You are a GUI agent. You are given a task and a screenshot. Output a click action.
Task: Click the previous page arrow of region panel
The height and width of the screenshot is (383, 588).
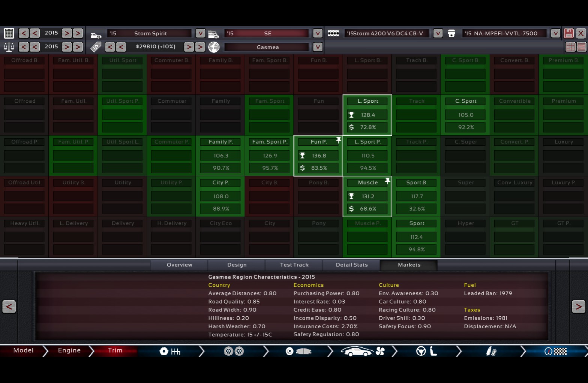click(9, 307)
